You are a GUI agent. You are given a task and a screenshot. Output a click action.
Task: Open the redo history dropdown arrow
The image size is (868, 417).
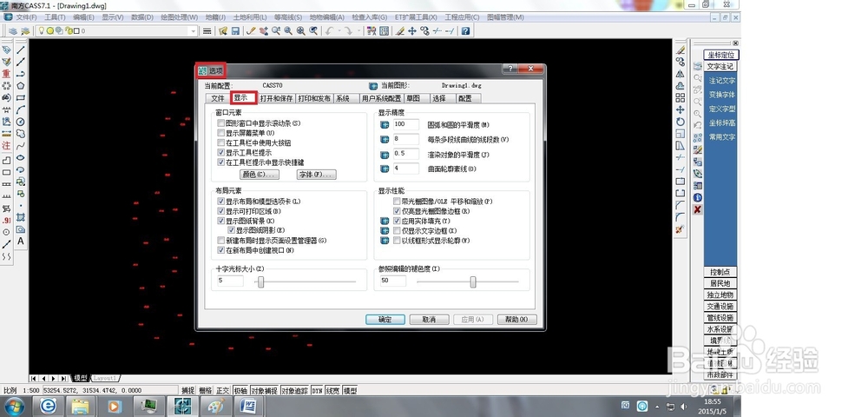358,31
